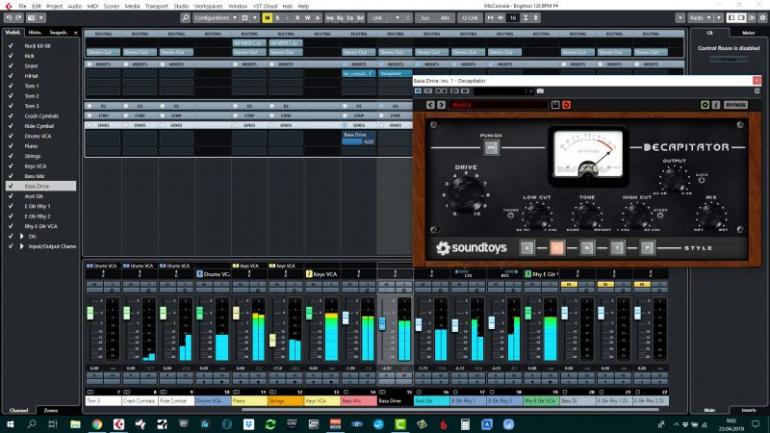Click the Decapitator Drive knob
770x433 pixels.
click(466, 193)
